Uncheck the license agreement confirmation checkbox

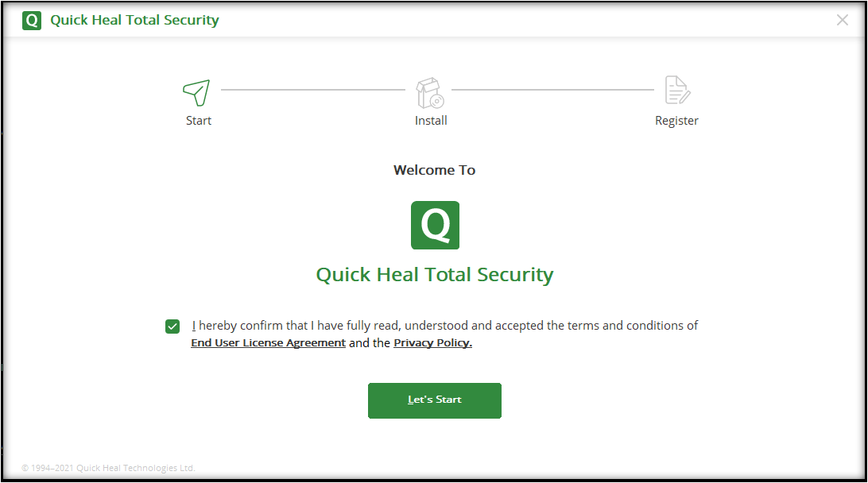(x=172, y=327)
